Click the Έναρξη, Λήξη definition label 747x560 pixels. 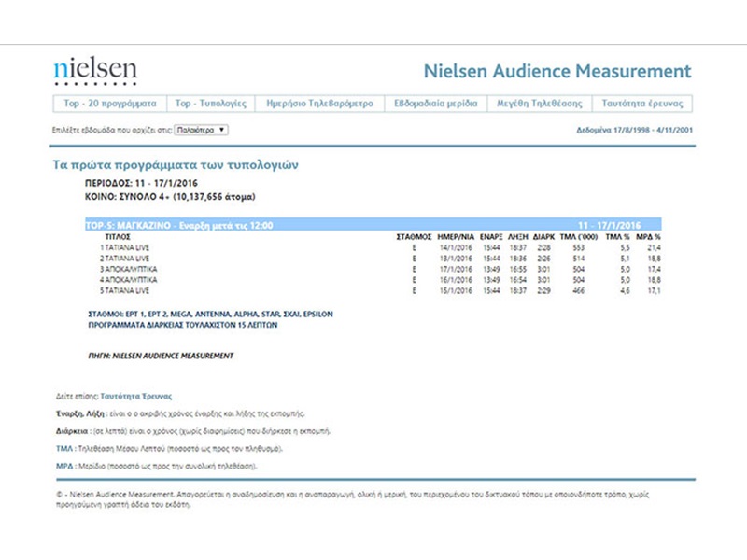click(79, 413)
